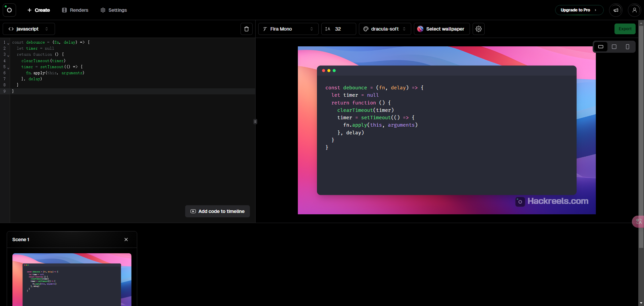Click the panel divider drag handle
This screenshot has width=644, height=306.
(255, 122)
